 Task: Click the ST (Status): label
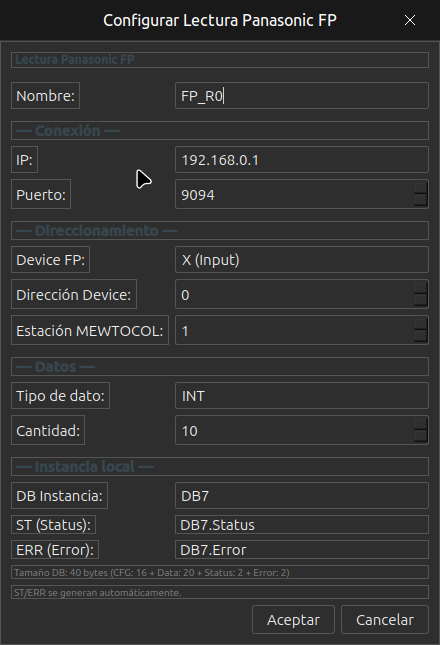[53, 525]
